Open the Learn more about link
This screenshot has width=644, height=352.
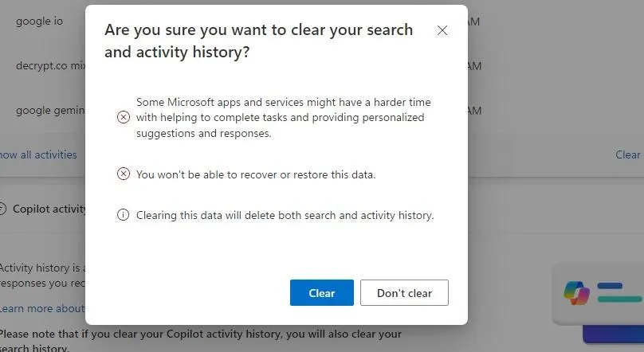[41, 308]
